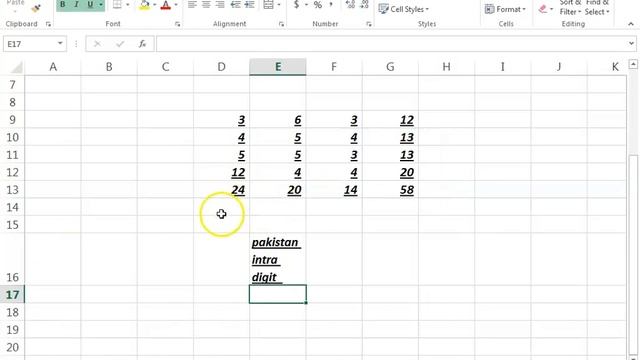Toggle Underline formatting button
Viewport: 640px width, 360px height.
click(x=90, y=5)
